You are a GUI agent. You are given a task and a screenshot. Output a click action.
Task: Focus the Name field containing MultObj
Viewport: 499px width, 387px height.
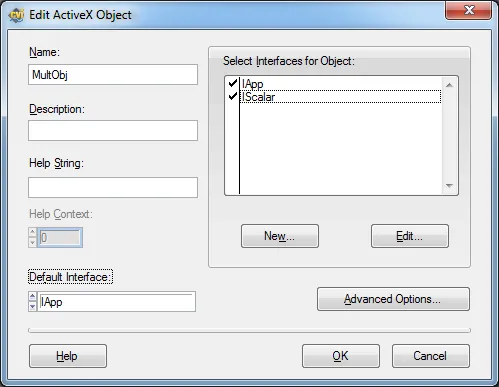(x=113, y=75)
